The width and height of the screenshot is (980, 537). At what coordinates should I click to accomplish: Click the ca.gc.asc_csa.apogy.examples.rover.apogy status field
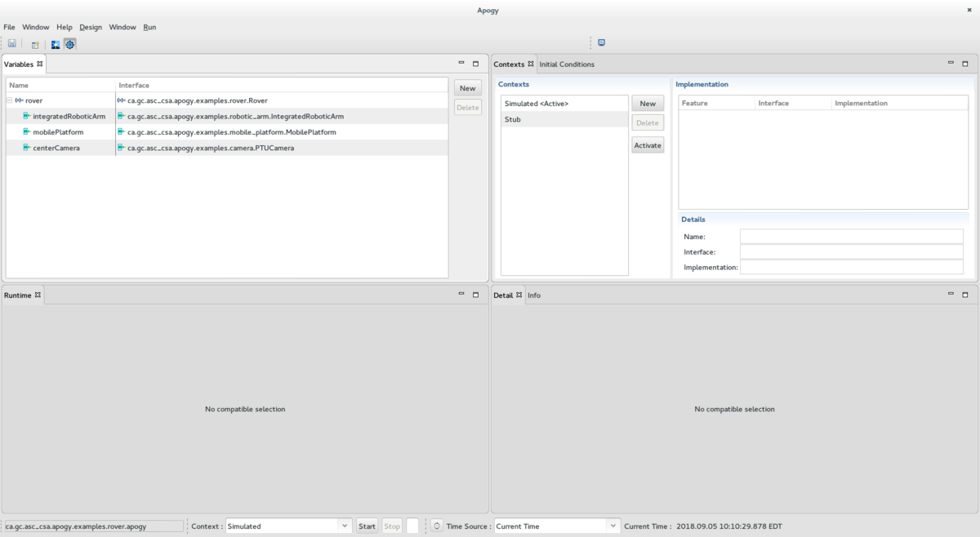tap(94, 526)
